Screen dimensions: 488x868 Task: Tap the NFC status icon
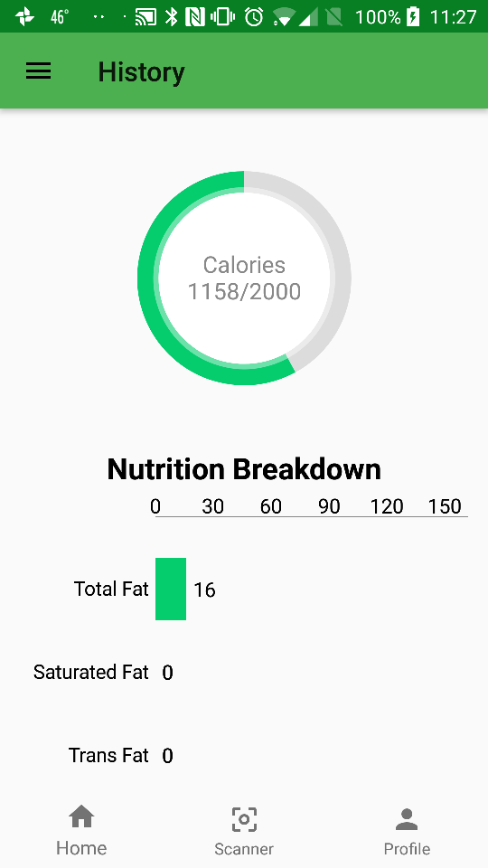coord(195,16)
